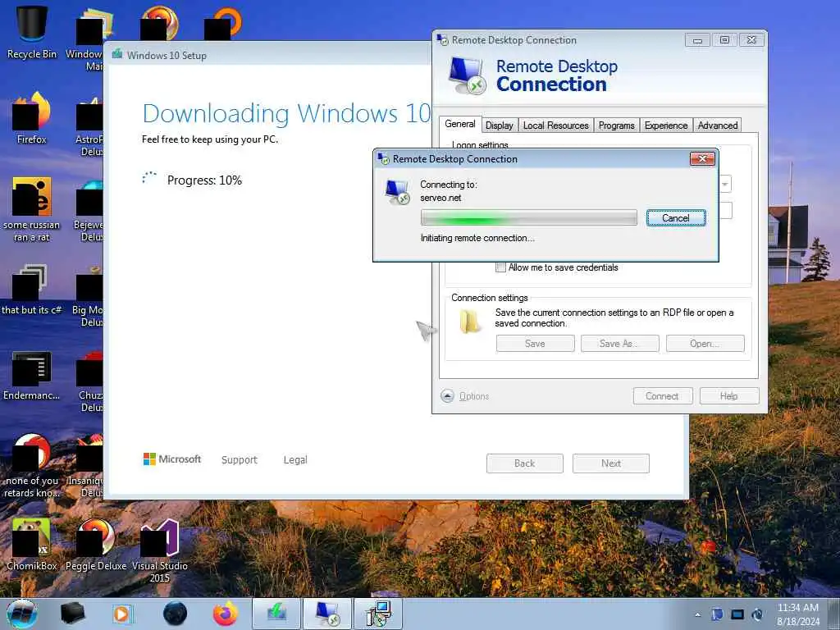Image resolution: width=840 pixels, height=630 pixels.
Task: Select the Bejeweled Deluxe desktop icon
Action: click(x=89, y=210)
